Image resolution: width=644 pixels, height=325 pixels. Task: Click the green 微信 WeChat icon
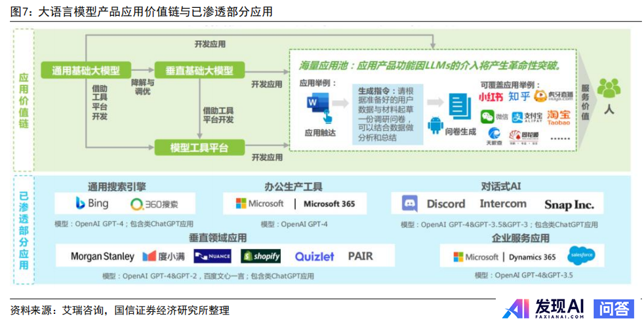[487, 117]
